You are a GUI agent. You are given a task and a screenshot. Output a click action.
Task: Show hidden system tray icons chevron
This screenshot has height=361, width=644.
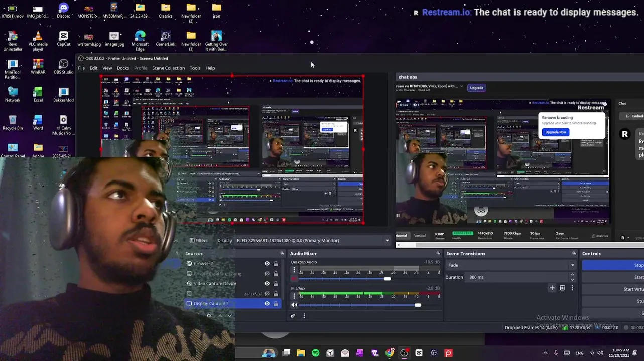point(545,353)
